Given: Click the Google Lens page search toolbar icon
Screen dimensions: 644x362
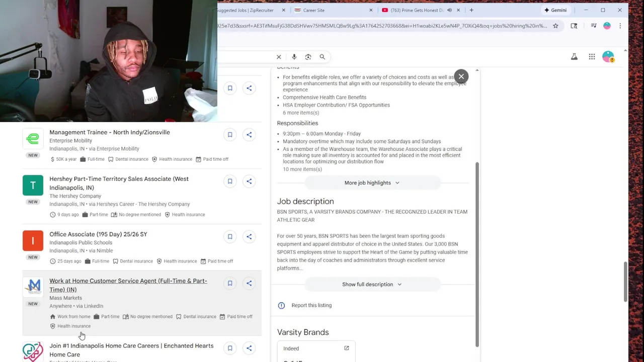Looking at the screenshot, I should 574,26.
